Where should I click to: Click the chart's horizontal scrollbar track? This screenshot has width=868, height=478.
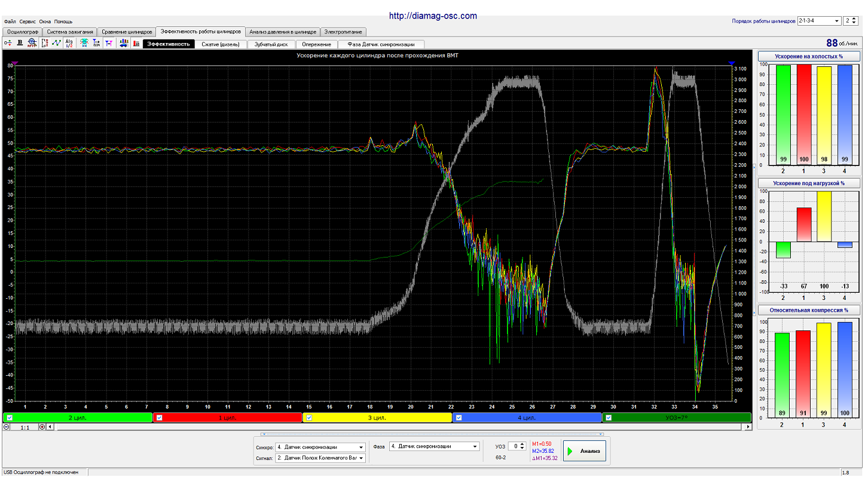tap(399, 427)
